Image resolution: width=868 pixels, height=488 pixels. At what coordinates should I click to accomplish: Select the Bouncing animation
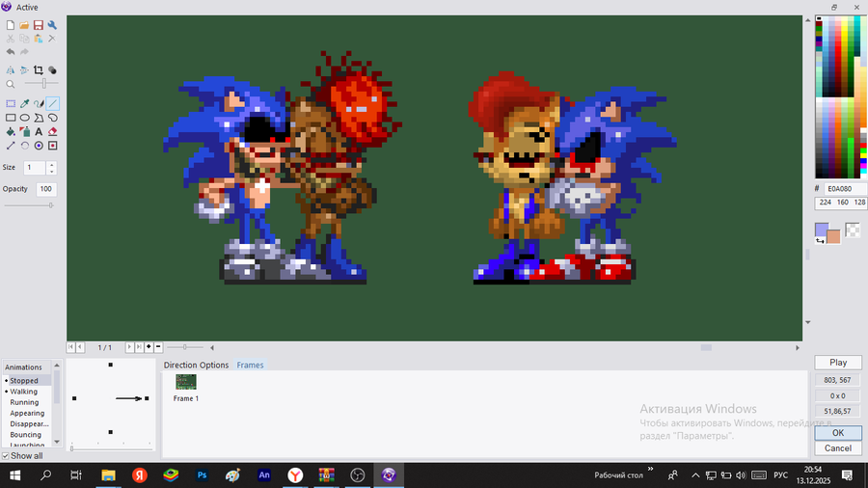(x=25, y=435)
